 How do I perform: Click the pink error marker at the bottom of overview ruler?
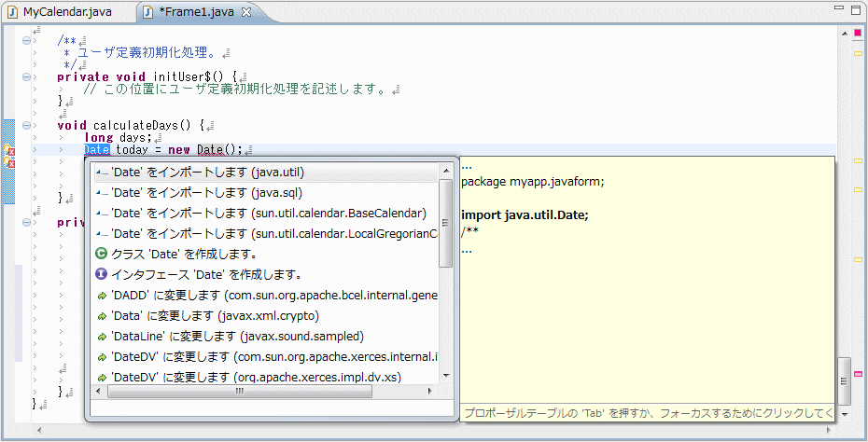tap(858, 373)
